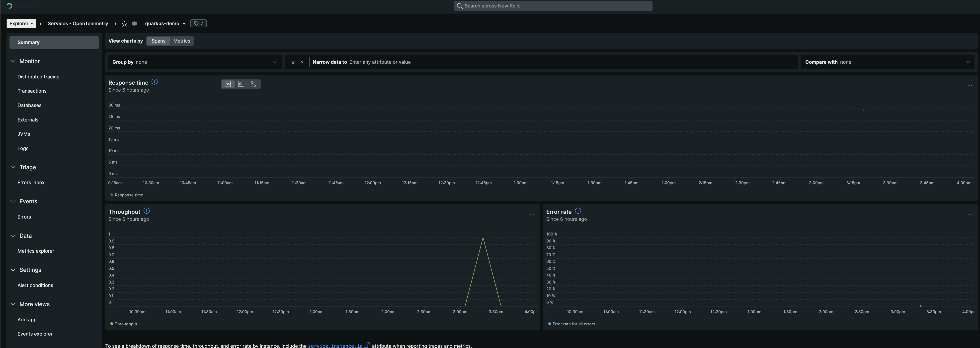This screenshot has height=348, width=980.
Task: Open the Transactions page
Action: point(32,91)
